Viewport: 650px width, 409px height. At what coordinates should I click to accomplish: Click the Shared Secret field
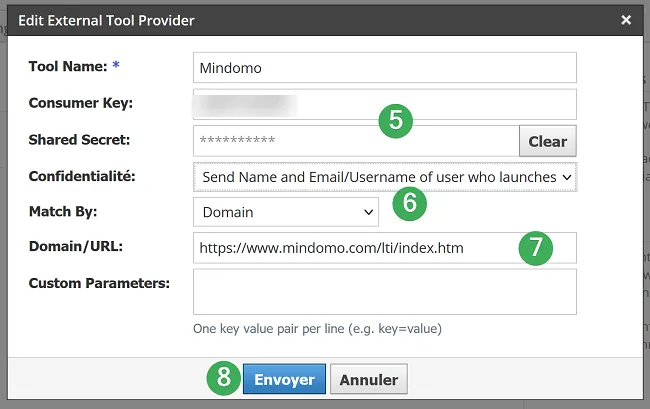point(356,141)
